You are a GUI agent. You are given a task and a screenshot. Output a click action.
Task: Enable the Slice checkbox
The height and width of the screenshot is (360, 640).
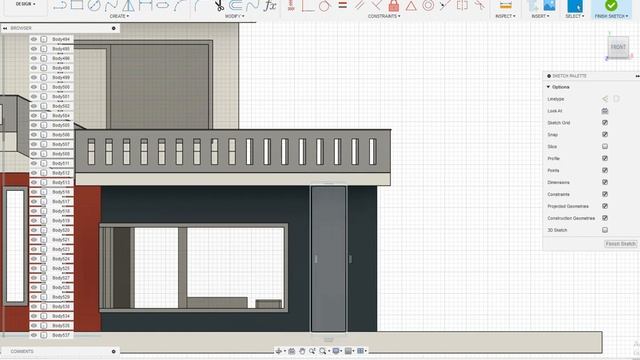tap(605, 147)
